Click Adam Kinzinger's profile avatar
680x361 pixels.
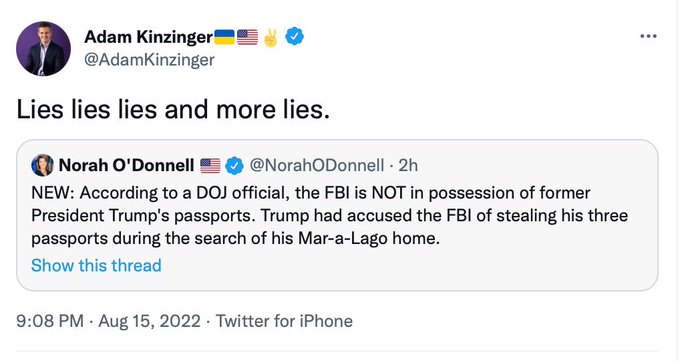pyautogui.click(x=43, y=49)
